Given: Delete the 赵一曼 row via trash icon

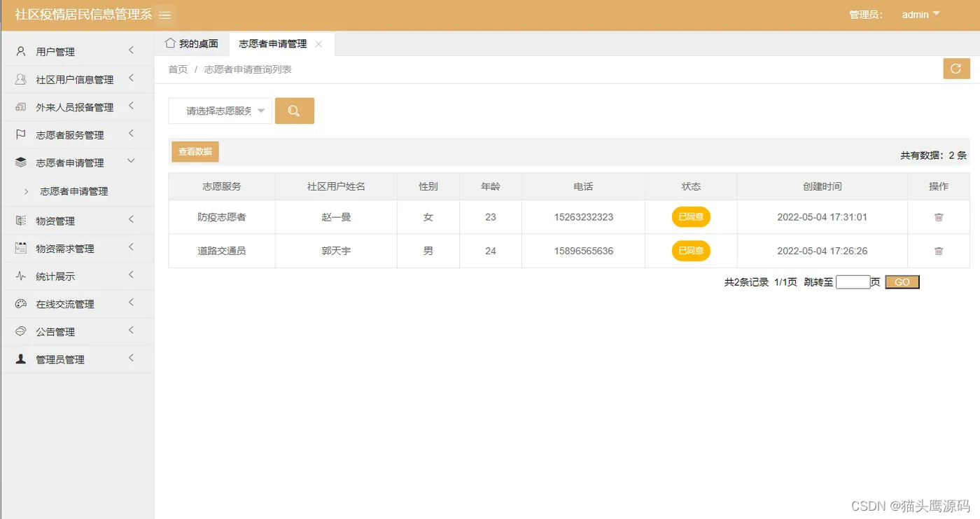Looking at the screenshot, I should [939, 217].
